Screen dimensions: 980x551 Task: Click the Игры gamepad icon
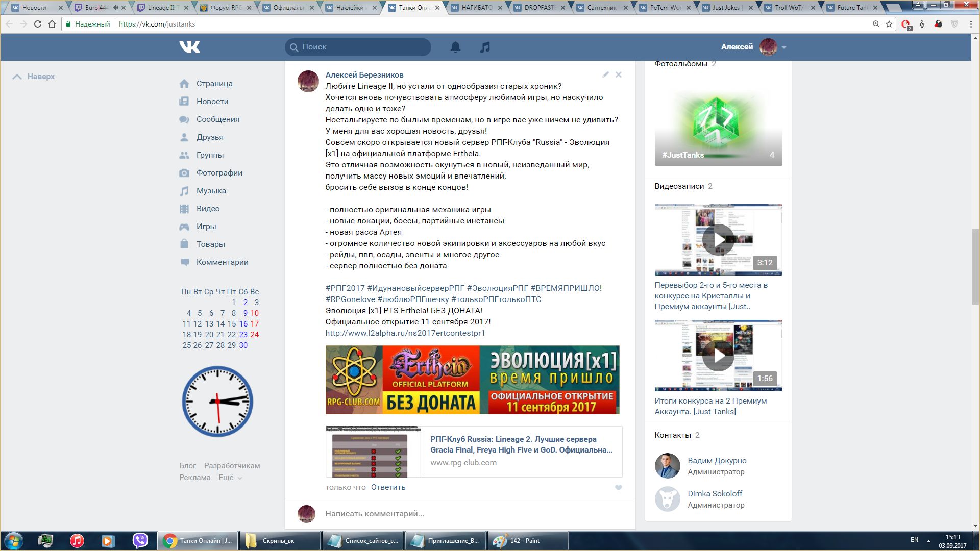click(184, 227)
